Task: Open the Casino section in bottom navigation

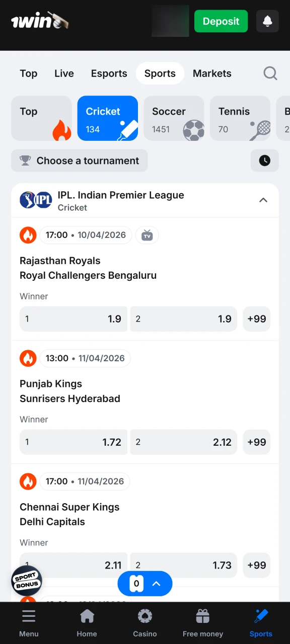Action: (x=145, y=623)
